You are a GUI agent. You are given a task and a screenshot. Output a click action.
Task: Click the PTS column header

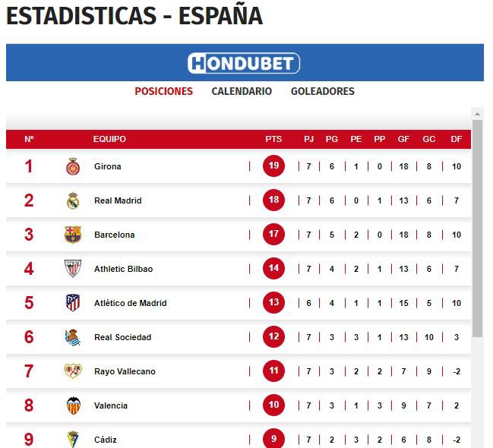273,139
